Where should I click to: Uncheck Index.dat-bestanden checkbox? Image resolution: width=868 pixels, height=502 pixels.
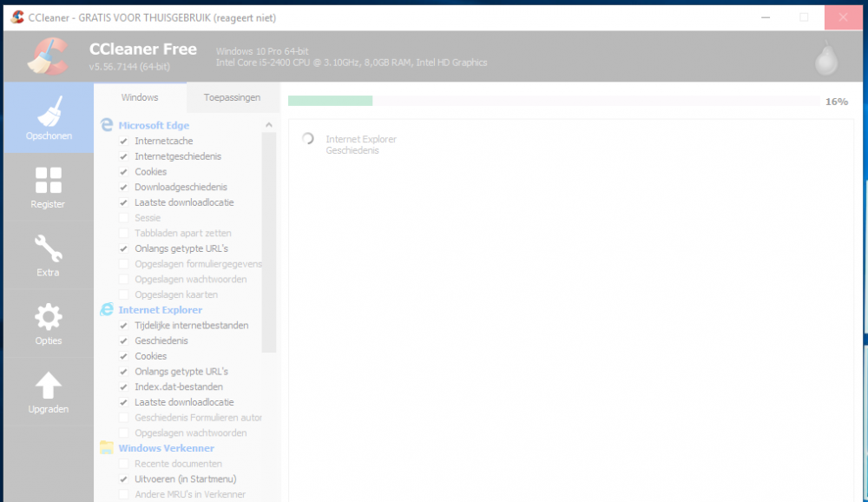coord(123,387)
